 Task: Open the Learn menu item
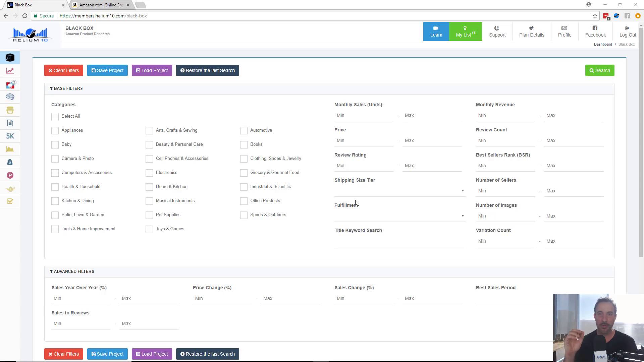[436, 32]
